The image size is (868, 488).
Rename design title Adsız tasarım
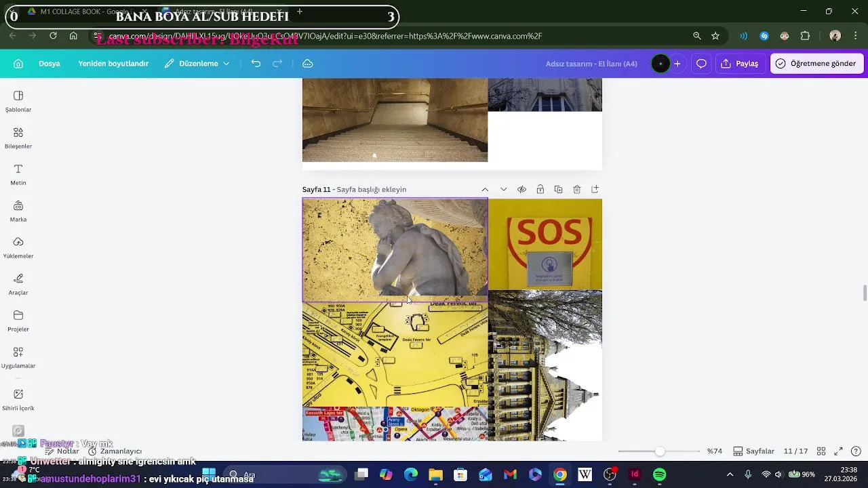591,64
